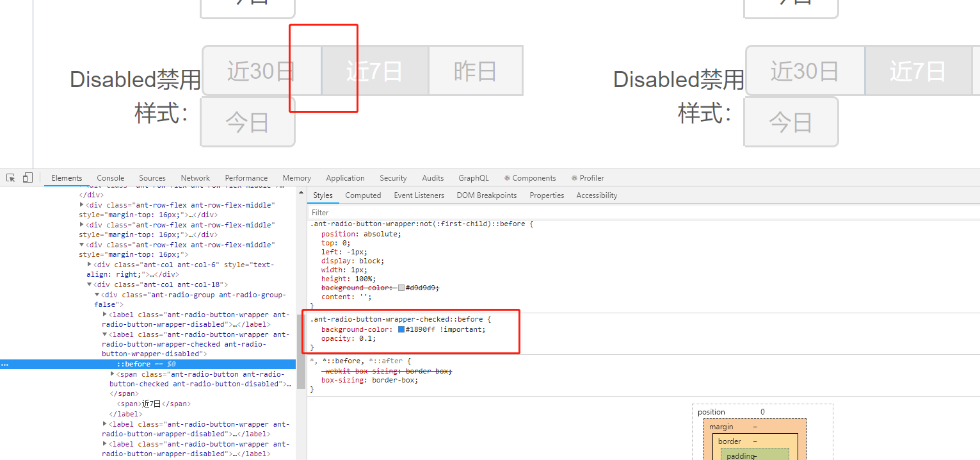Open the Accessibility sidebar tab
Screen dimensions: 980x460
[597, 195]
